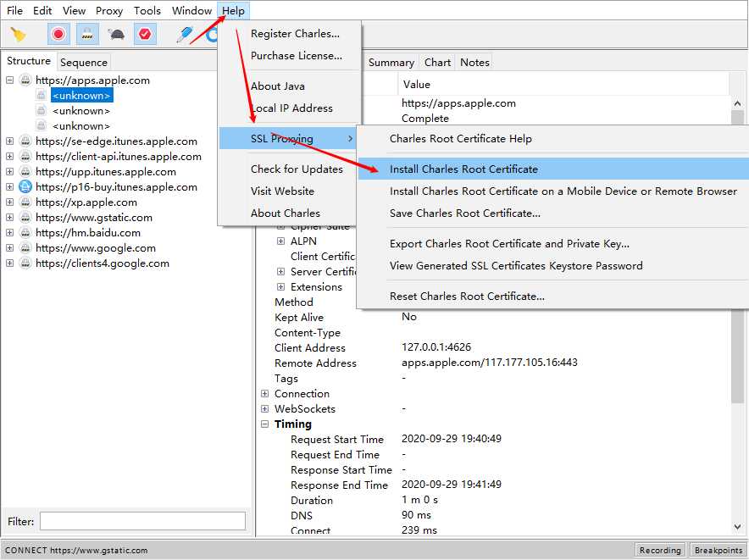Toggle the SSL proxying lock icon
This screenshot has height=560, width=749.
pyautogui.click(x=87, y=35)
